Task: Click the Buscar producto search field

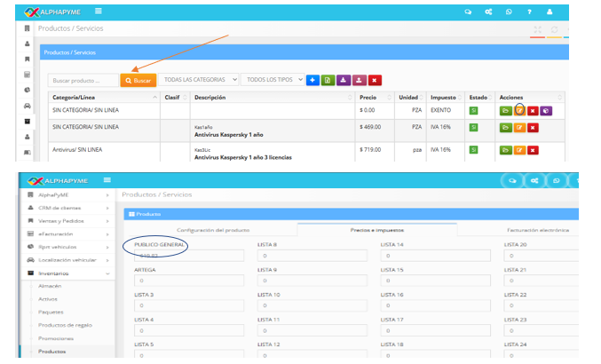Action: click(x=83, y=80)
